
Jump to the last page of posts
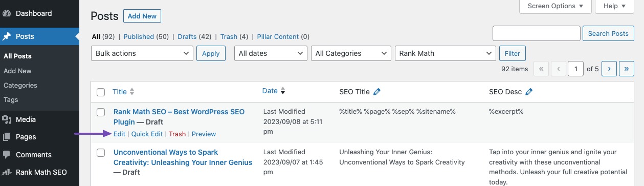point(627,69)
